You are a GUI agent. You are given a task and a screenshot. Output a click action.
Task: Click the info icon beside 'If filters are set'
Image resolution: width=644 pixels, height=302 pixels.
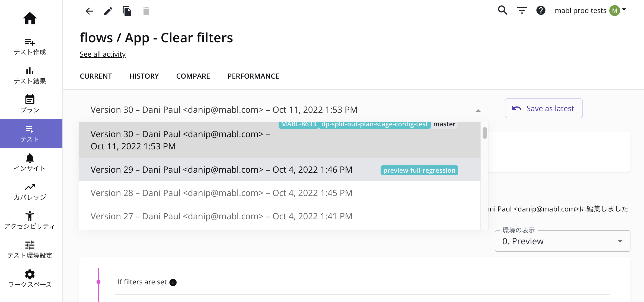[173, 282]
